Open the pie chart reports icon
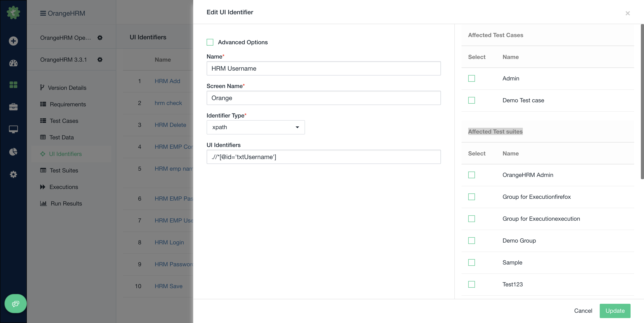The width and height of the screenshot is (644, 323). click(13, 152)
